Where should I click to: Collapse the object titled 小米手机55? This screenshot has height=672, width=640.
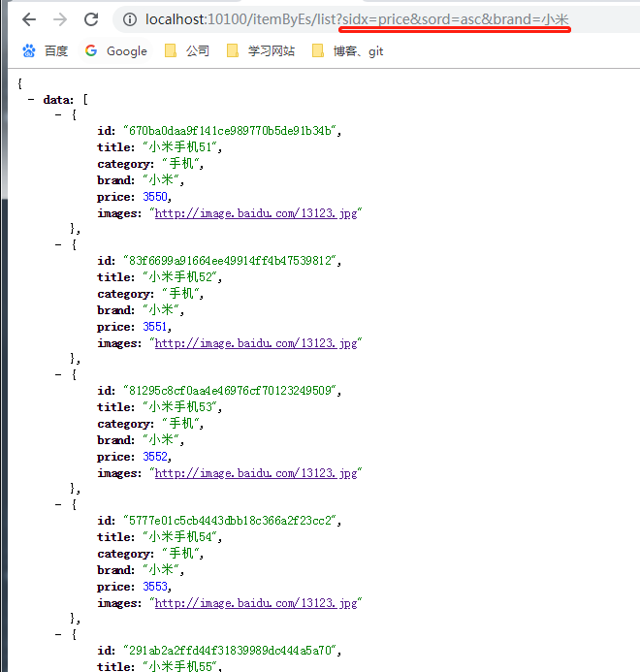(x=58, y=635)
